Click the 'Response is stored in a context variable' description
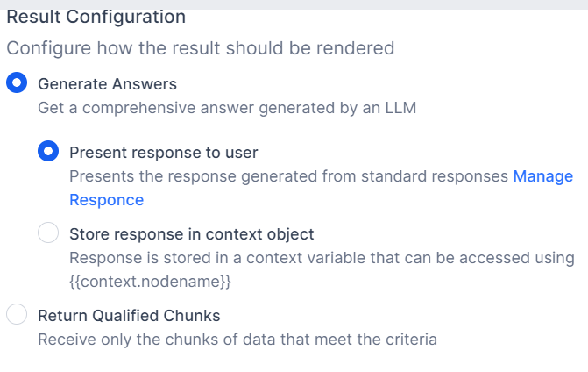588x372 pixels. click(322, 258)
